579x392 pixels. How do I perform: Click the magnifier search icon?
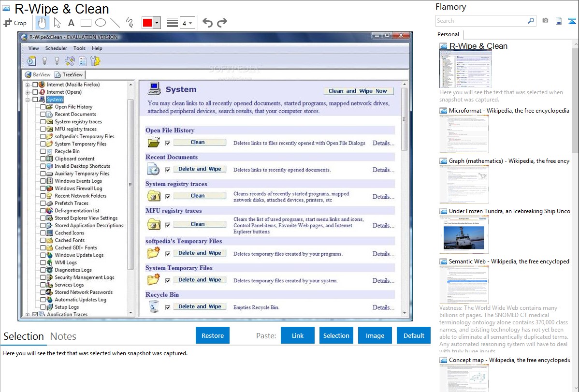click(531, 21)
